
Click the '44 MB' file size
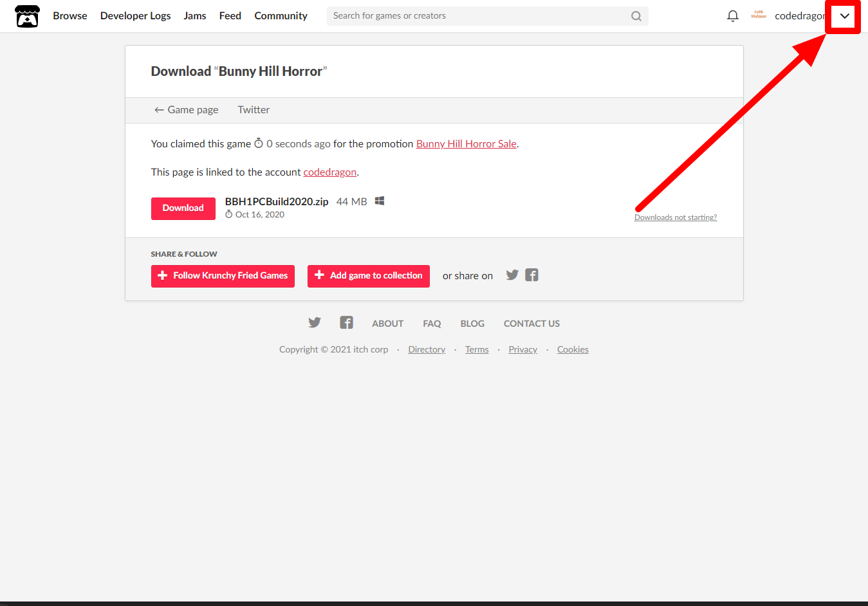coord(352,202)
